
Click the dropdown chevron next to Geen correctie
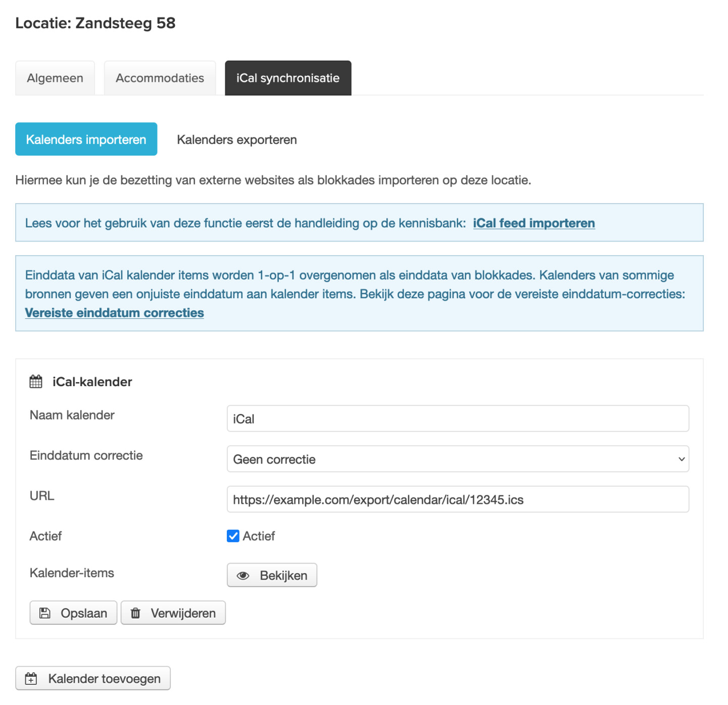[x=681, y=459]
